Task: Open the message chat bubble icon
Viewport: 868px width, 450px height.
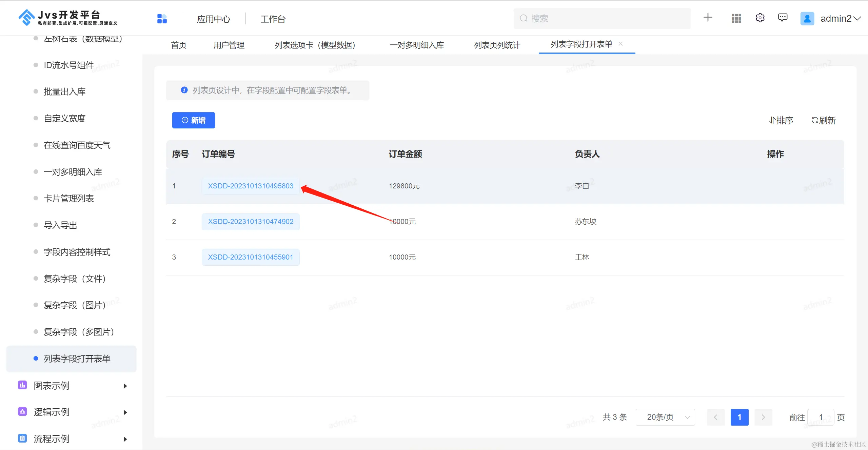Action: 783,18
